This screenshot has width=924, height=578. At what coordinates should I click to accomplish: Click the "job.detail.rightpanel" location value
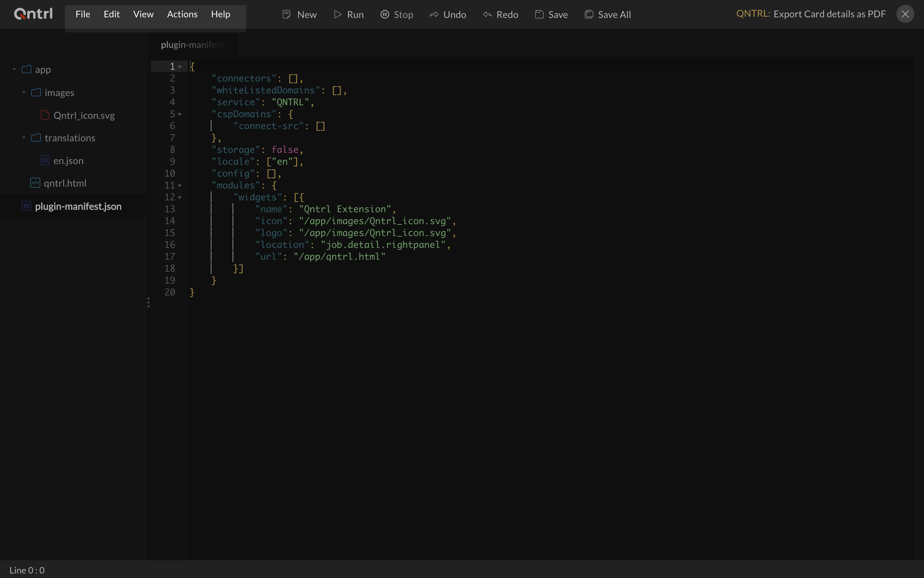tap(383, 245)
